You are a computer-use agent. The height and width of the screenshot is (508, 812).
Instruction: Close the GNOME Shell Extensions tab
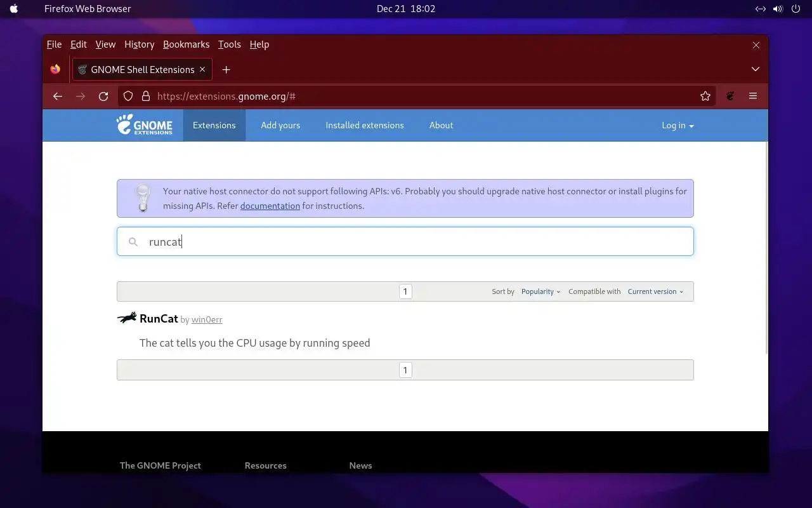tap(202, 69)
